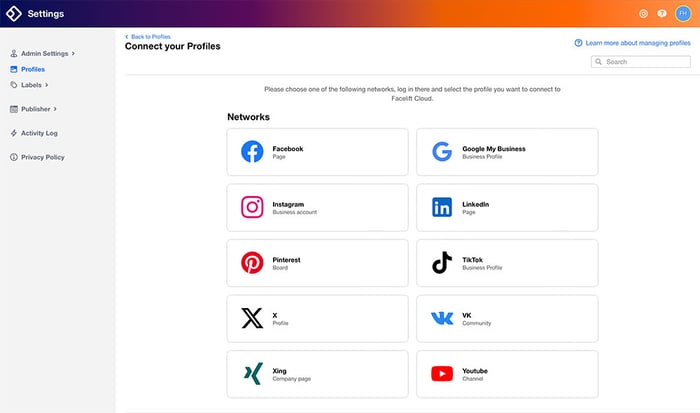Connect Pinterest Board card

click(317, 263)
